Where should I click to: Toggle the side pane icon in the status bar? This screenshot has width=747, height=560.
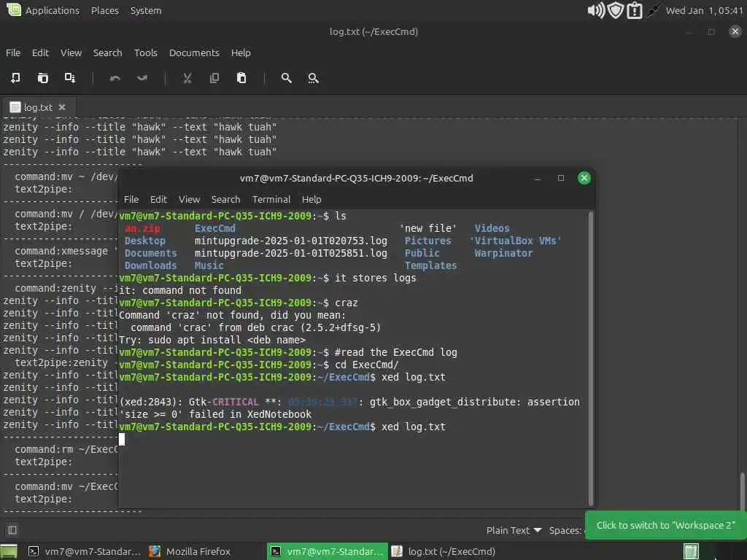click(x=12, y=530)
